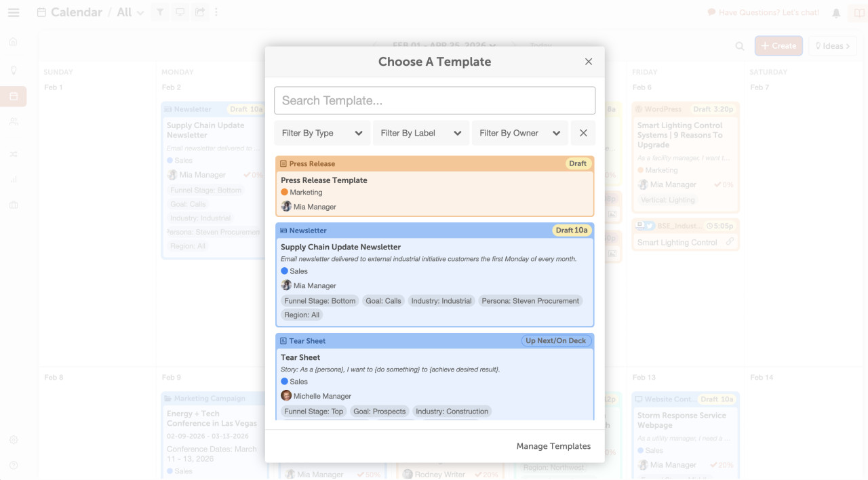This screenshot has width=868, height=480.
Task: Click blue Sales dot on Tear Sheet template
Action: [x=285, y=382]
